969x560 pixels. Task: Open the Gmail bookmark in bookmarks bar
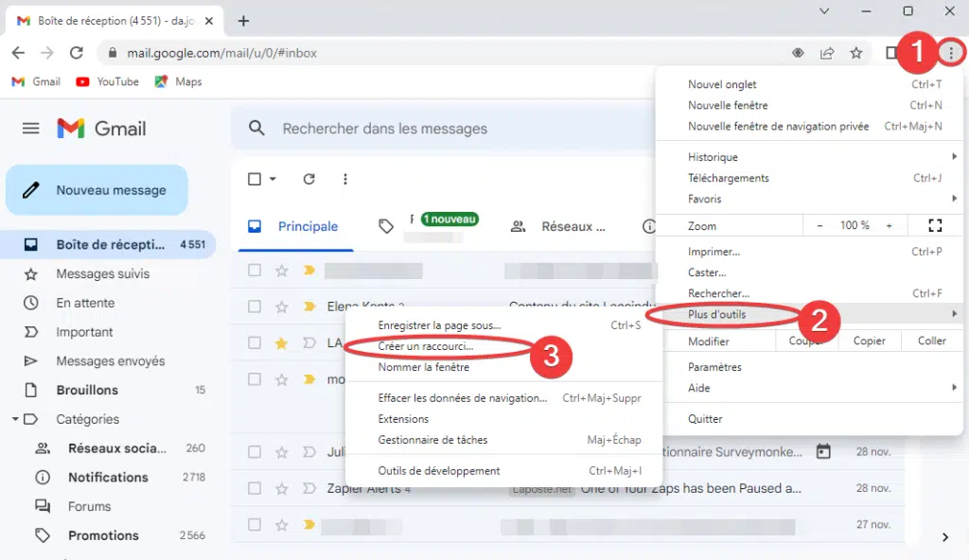pos(37,81)
